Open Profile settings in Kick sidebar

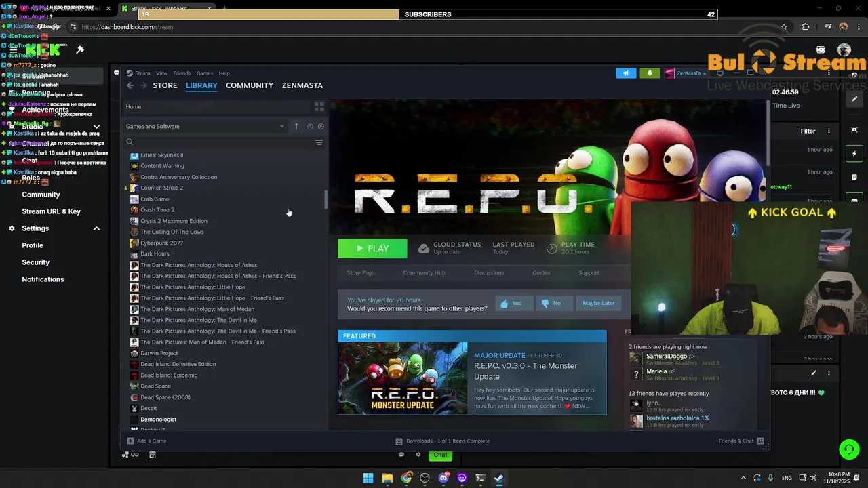(33, 245)
